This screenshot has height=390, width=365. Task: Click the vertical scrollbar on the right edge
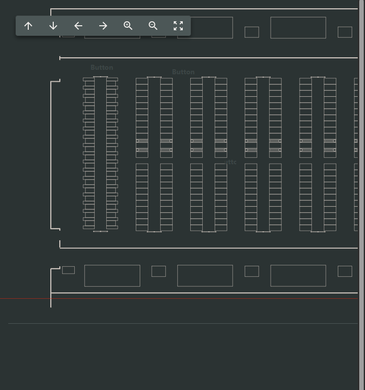click(x=362, y=195)
